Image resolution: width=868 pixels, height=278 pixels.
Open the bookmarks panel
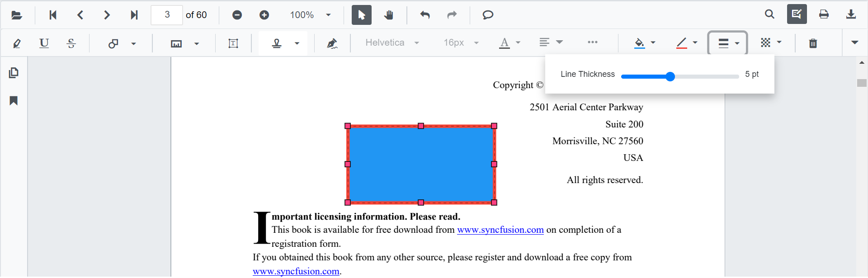pos(14,100)
